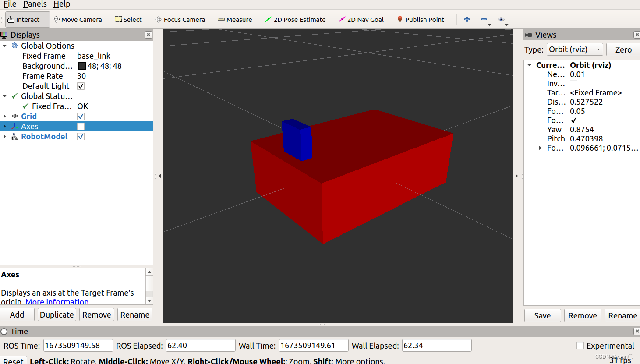
Task: Click Rename in Views panel
Action: tap(622, 315)
